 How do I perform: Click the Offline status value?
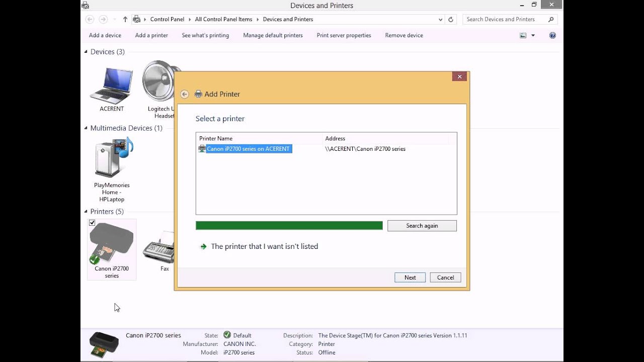click(x=327, y=352)
